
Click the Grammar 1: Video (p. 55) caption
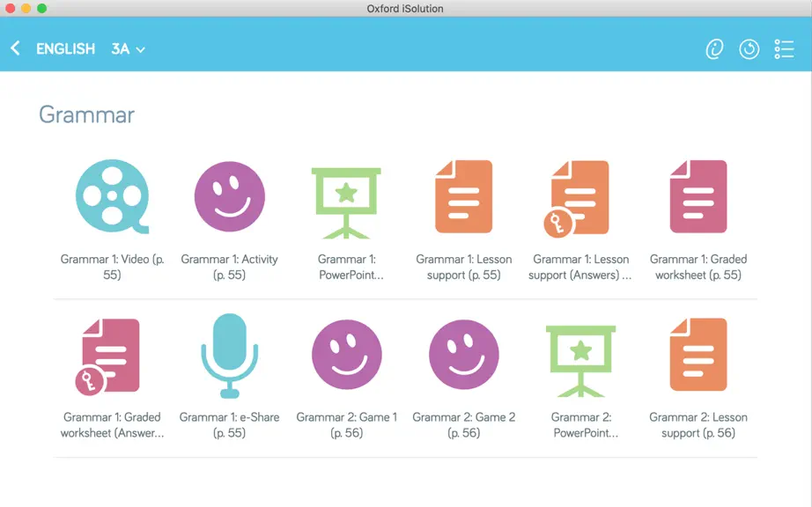point(113,267)
